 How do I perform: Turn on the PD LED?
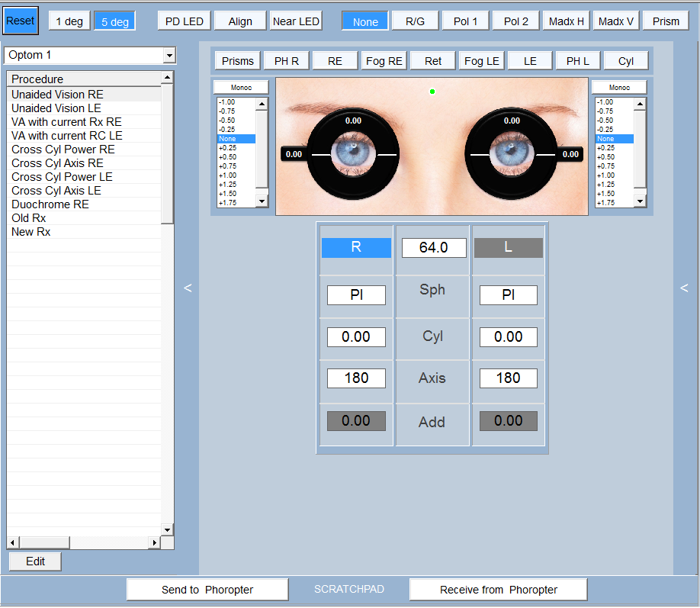185,21
